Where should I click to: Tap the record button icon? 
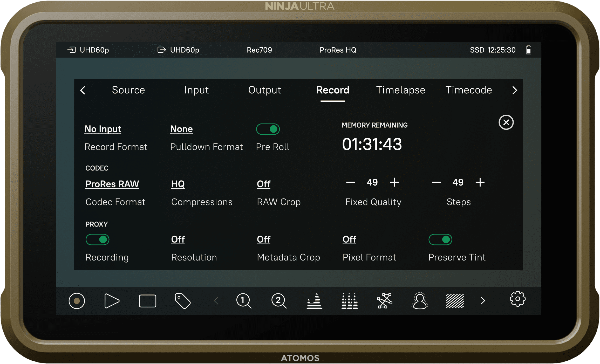(77, 301)
